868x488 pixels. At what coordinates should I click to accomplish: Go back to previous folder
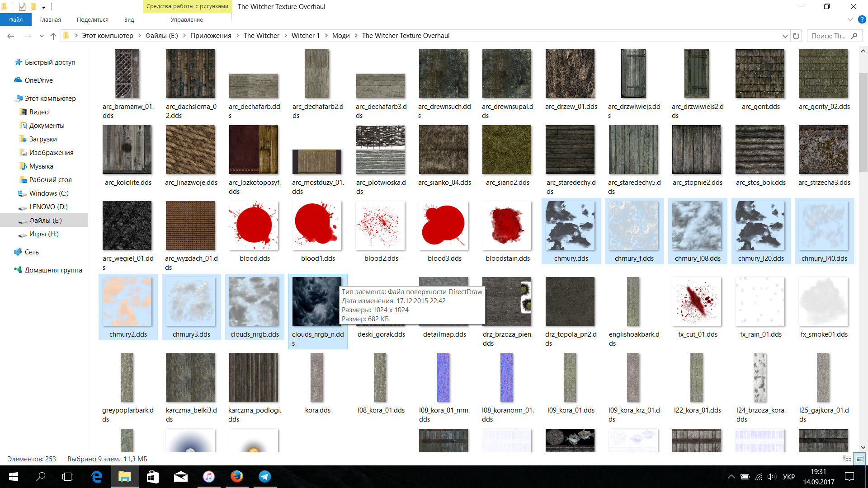[x=11, y=36]
